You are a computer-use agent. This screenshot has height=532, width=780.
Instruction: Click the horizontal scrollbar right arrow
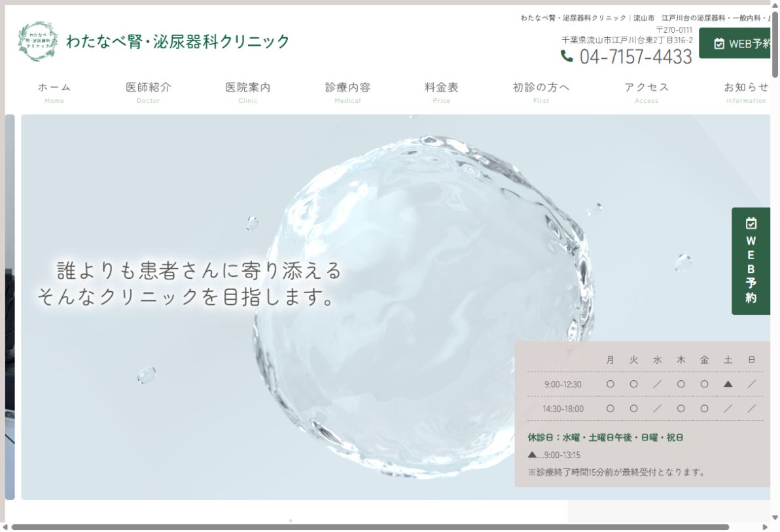(x=765, y=527)
